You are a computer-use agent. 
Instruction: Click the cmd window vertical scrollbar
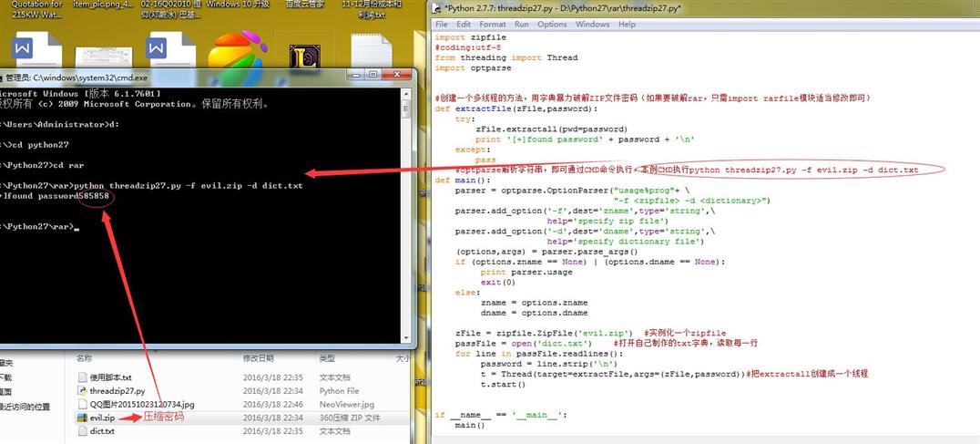click(405, 216)
